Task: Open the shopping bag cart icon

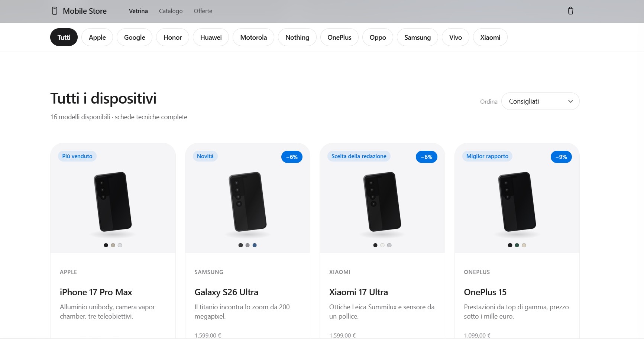Action: click(570, 11)
